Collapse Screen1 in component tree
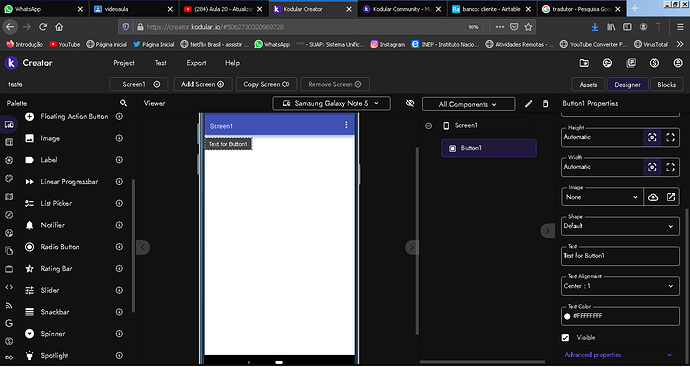The height and width of the screenshot is (367, 690). [428, 126]
